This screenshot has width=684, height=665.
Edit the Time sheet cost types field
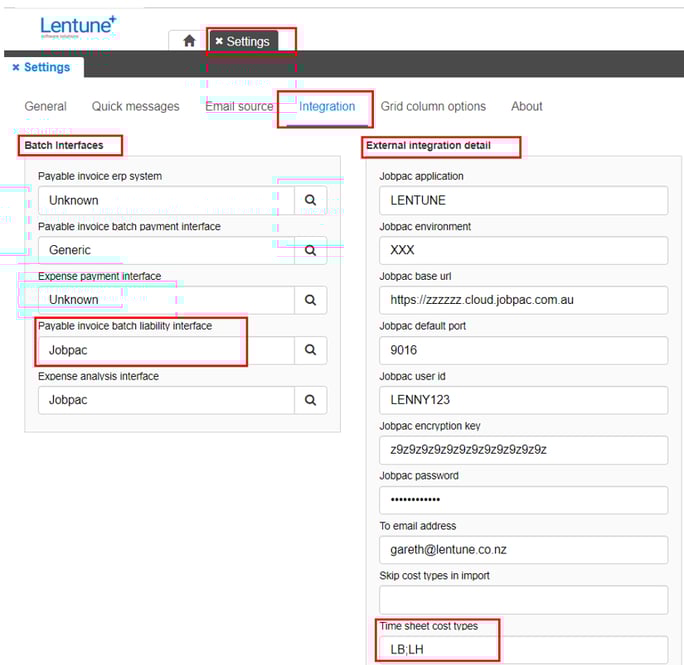pos(523,650)
